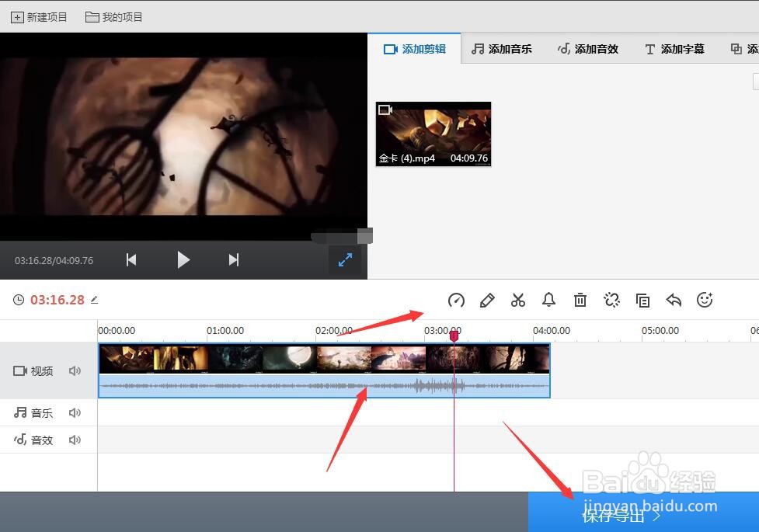Use the scissors tool to split the clip
The height and width of the screenshot is (532, 759).
pos(518,300)
